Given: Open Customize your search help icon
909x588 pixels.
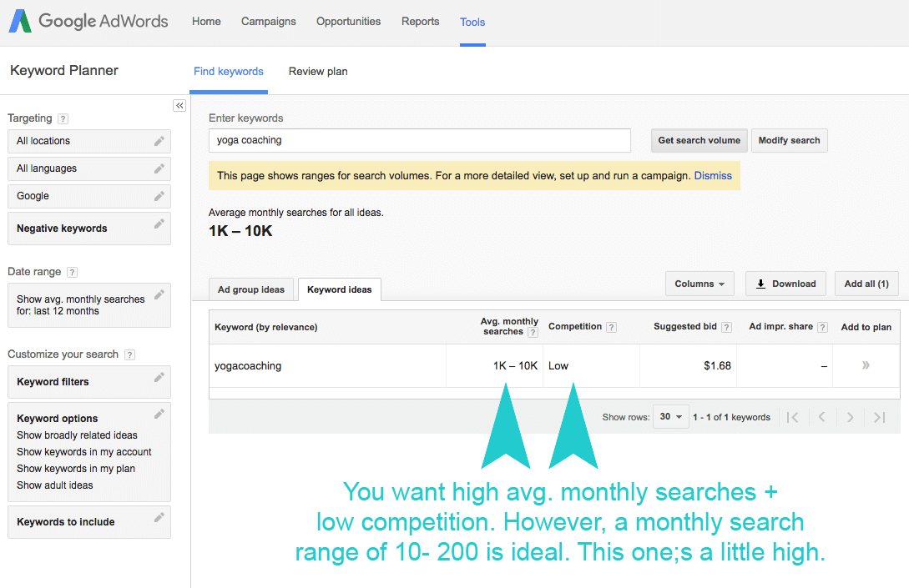Looking at the screenshot, I should pos(130,355).
